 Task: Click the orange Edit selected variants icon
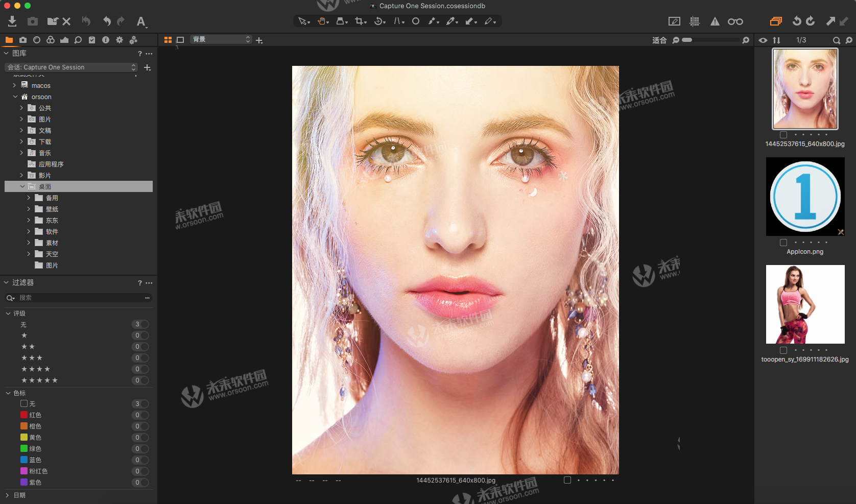coord(776,21)
